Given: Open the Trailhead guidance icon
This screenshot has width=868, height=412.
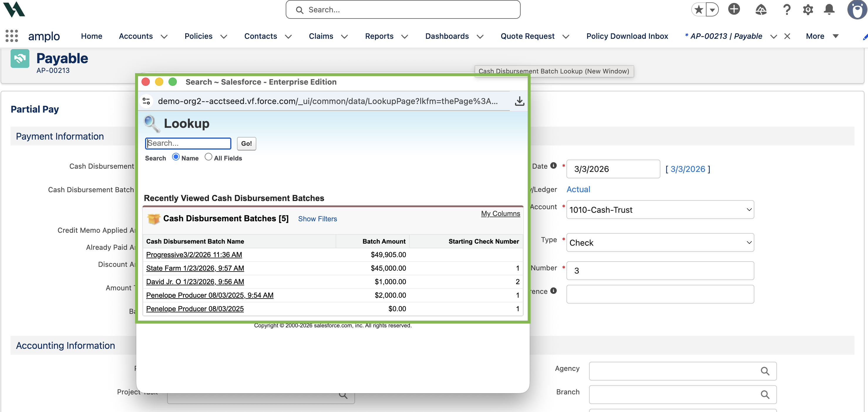Looking at the screenshot, I should point(761,9).
